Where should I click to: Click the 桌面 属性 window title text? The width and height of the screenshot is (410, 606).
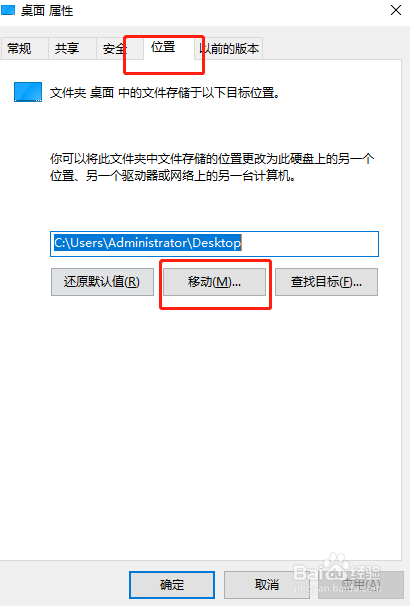pyautogui.click(x=47, y=10)
